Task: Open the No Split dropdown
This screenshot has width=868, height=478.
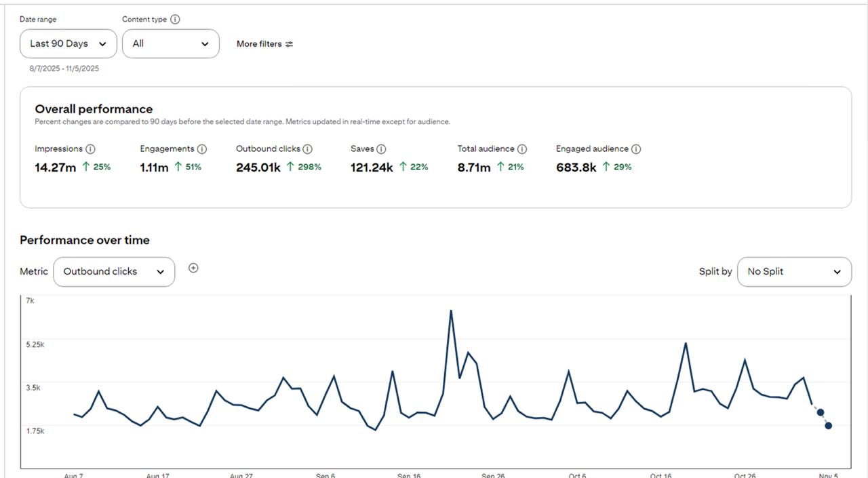Action: [794, 272]
